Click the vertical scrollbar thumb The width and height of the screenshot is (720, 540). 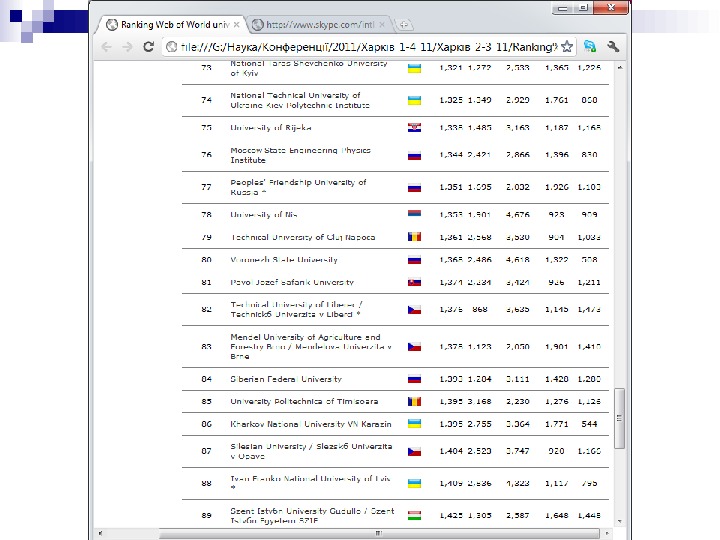619,418
